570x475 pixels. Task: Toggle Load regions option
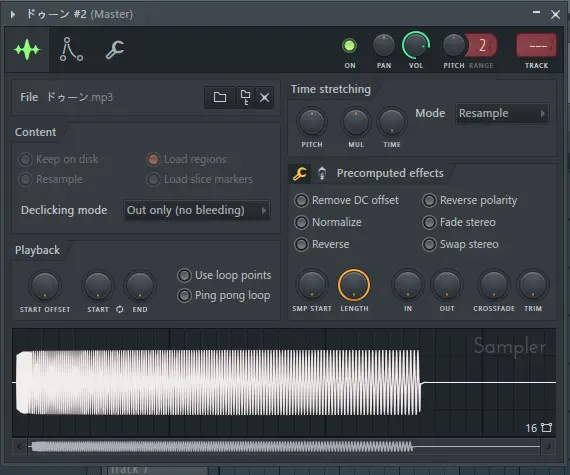[186, 159]
